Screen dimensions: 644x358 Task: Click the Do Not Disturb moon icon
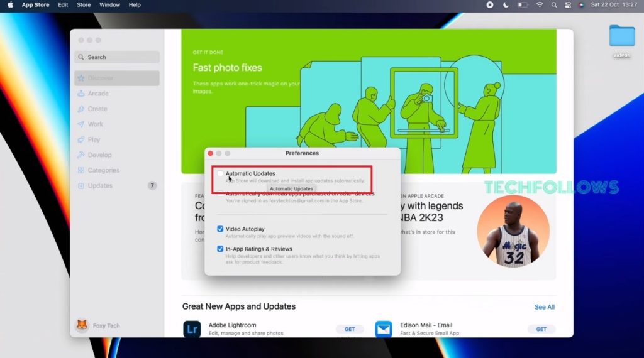click(x=506, y=4)
